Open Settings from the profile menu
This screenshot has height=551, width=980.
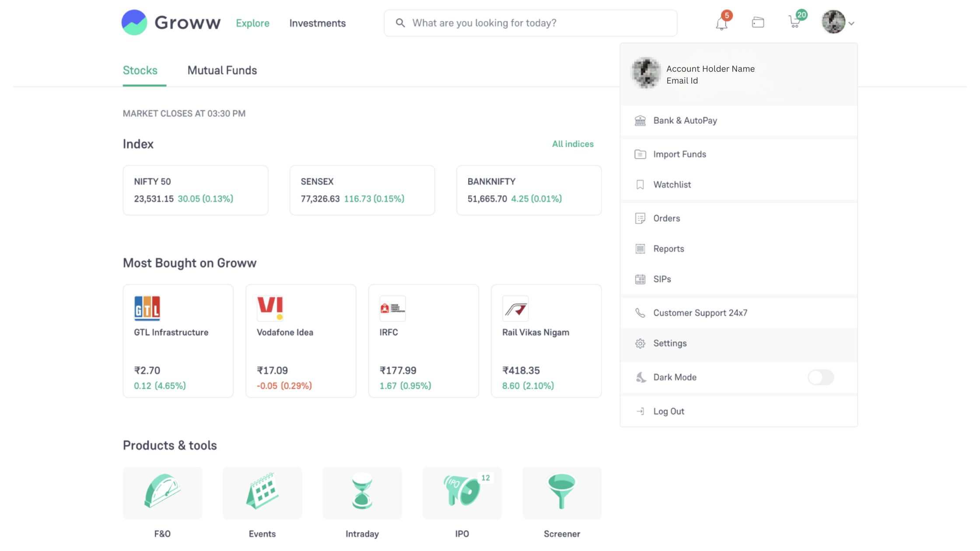(x=738, y=344)
